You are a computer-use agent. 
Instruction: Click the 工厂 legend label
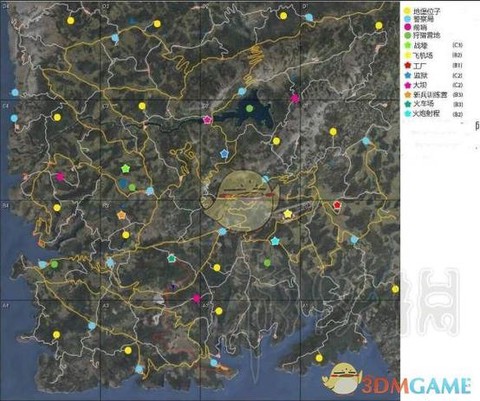click(419, 66)
